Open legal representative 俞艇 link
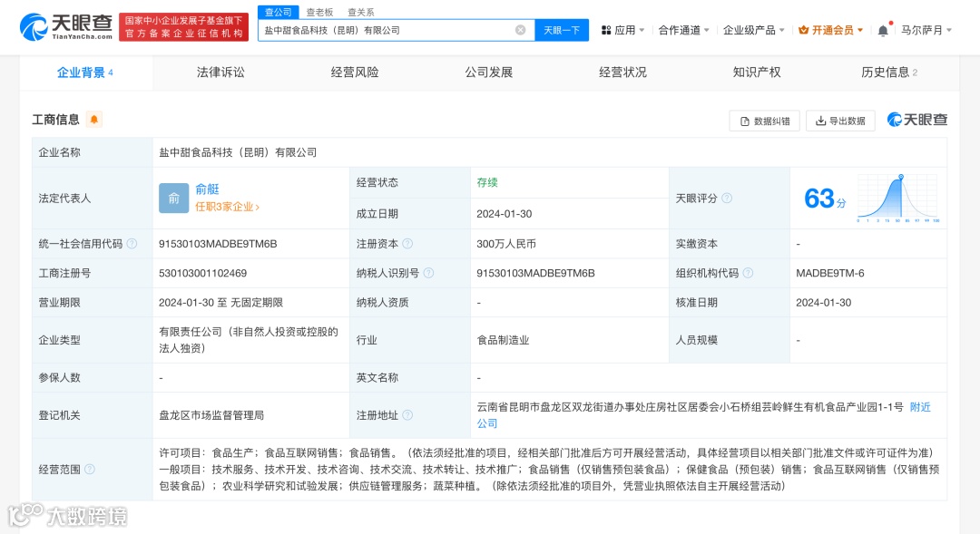Image resolution: width=980 pixels, height=534 pixels. coord(207,189)
